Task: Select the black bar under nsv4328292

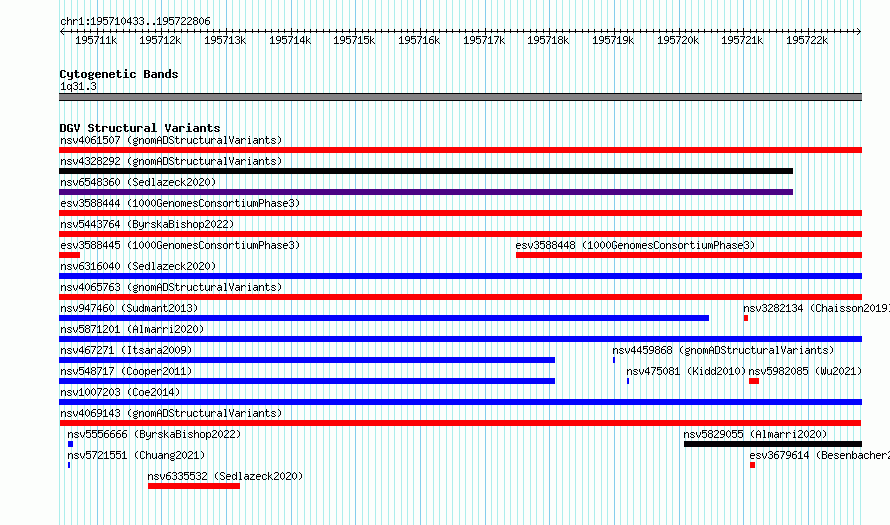Action: click(426, 171)
